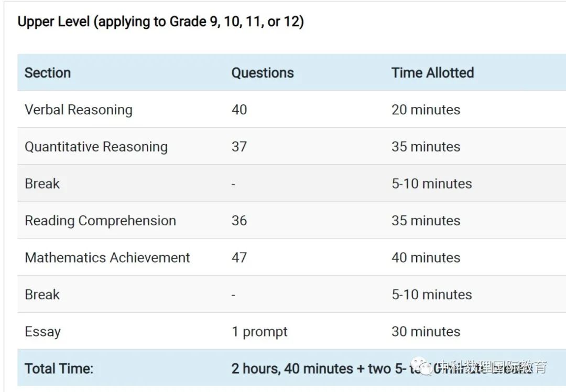Click the first Break row label
The height and width of the screenshot is (392, 566).
(x=42, y=184)
